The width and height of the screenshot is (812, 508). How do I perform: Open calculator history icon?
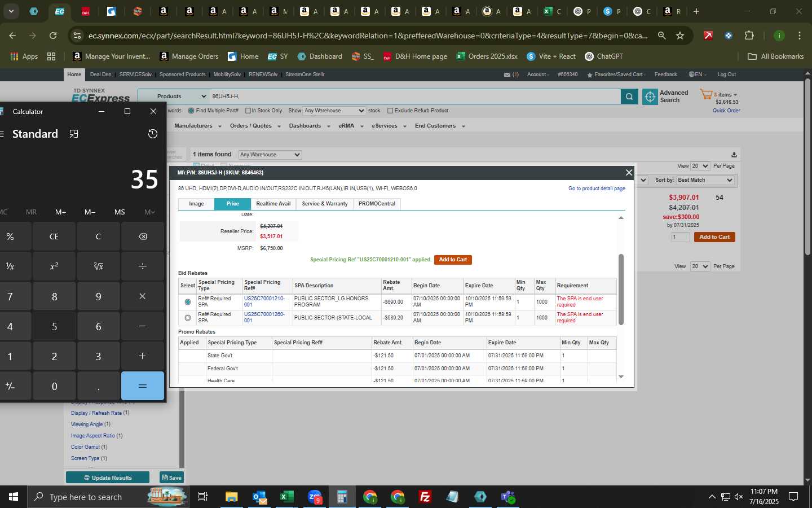click(x=152, y=134)
